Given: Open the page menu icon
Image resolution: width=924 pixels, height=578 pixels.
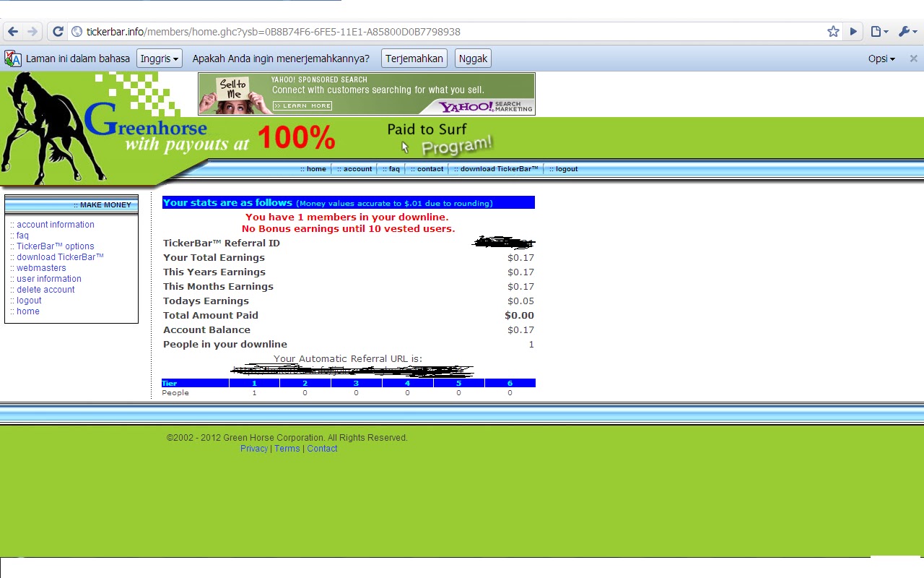Looking at the screenshot, I should [x=879, y=31].
